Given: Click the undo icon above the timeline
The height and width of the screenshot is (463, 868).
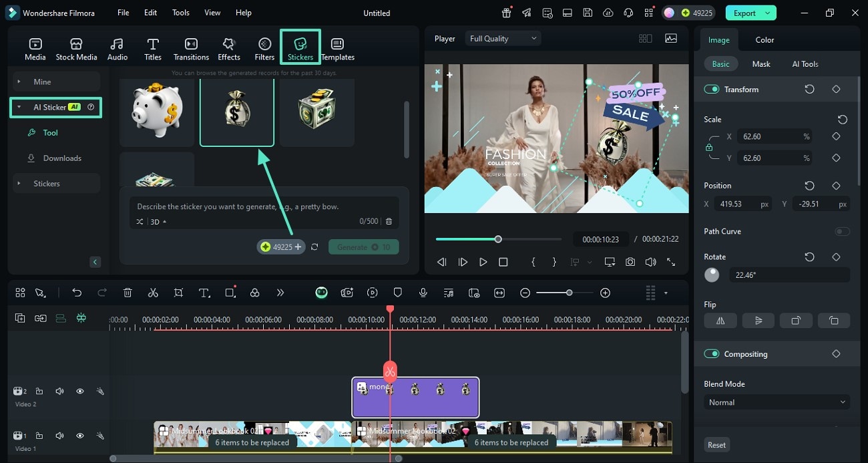Looking at the screenshot, I should 77,293.
